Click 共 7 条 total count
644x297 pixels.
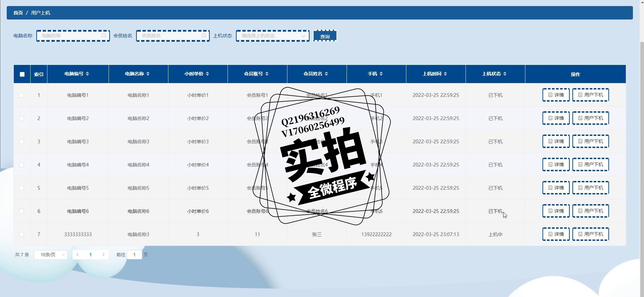point(22,255)
